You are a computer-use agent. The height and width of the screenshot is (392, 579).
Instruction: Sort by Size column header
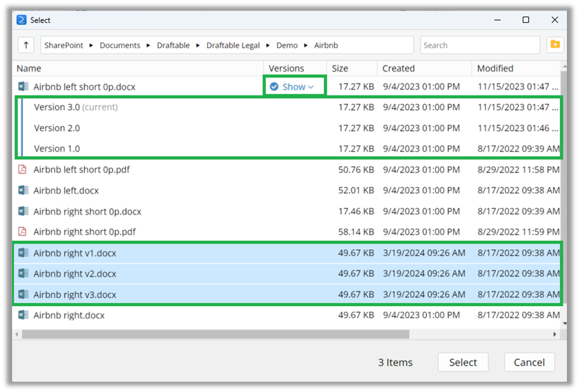tap(352, 68)
